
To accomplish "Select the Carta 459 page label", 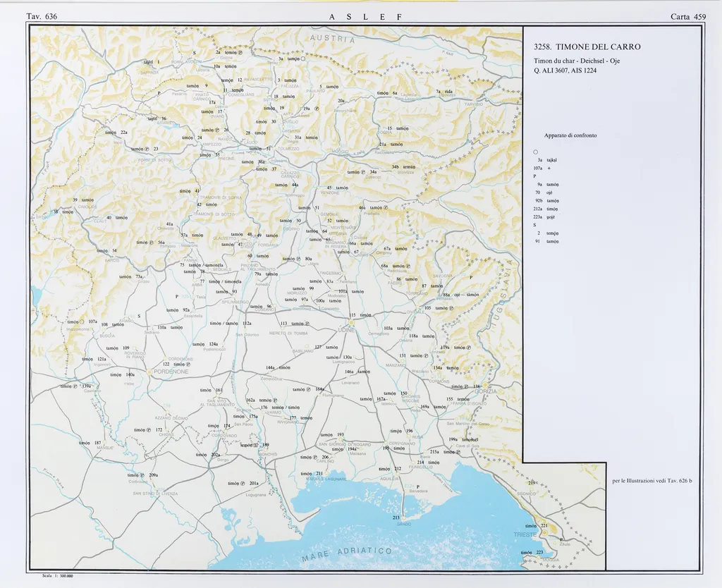I will coord(689,16).
